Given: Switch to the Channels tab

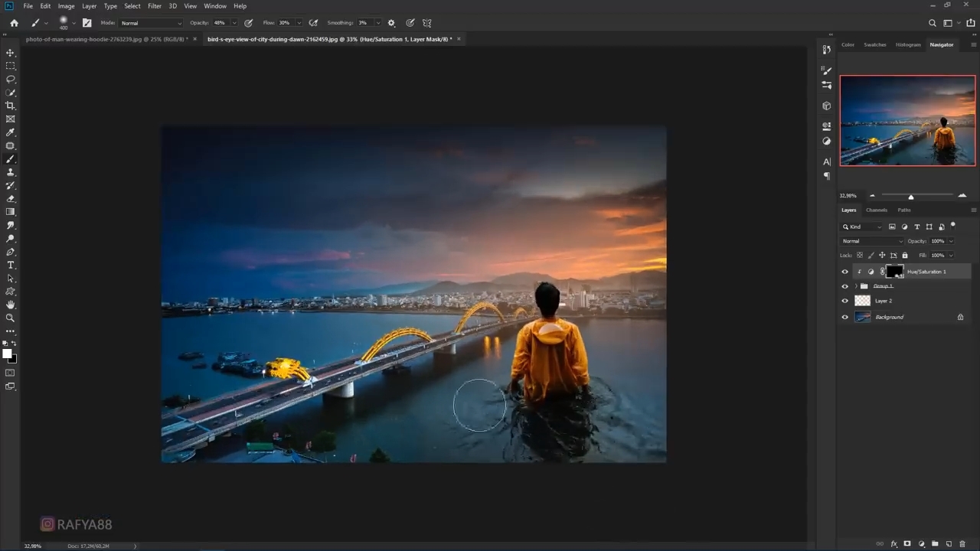Looking at the screenshot, I should point(877,210).
